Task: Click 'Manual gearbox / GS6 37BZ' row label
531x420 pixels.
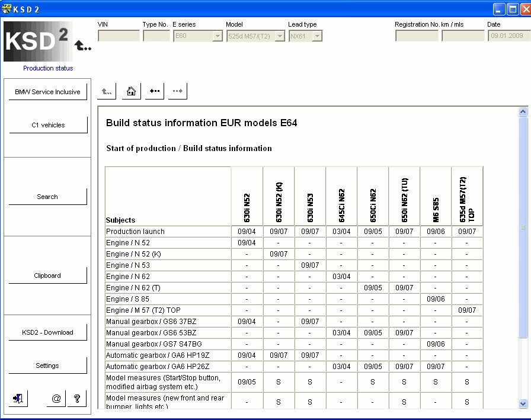Action: point(151,322)
